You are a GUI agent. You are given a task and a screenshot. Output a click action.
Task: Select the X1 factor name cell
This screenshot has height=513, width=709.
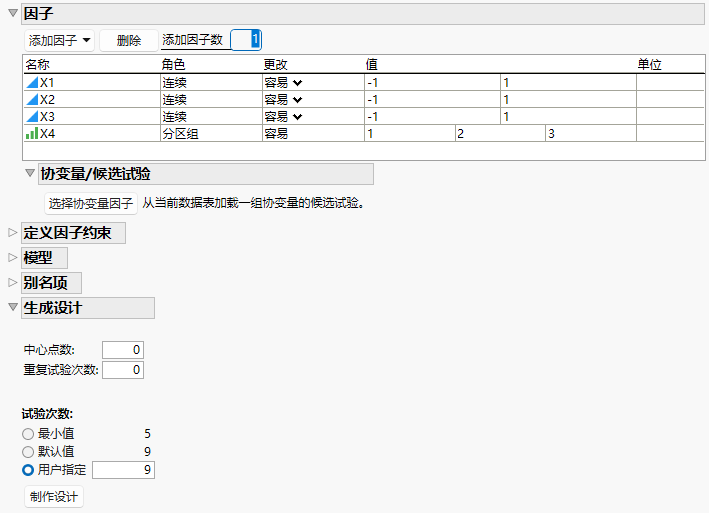[92, 83]
